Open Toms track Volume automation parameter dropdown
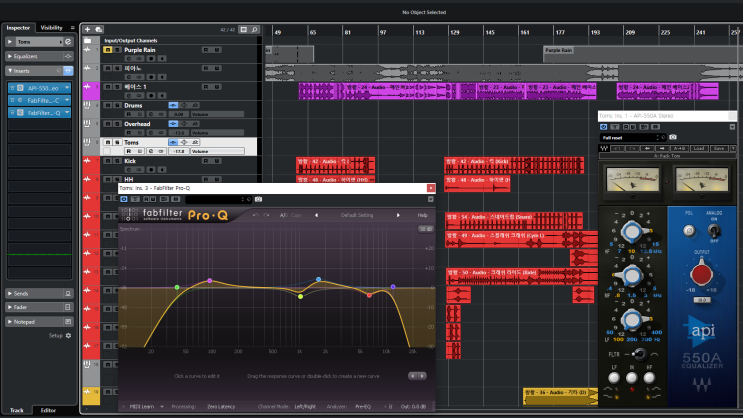This screenshot has width=743, height=418. 217,151
